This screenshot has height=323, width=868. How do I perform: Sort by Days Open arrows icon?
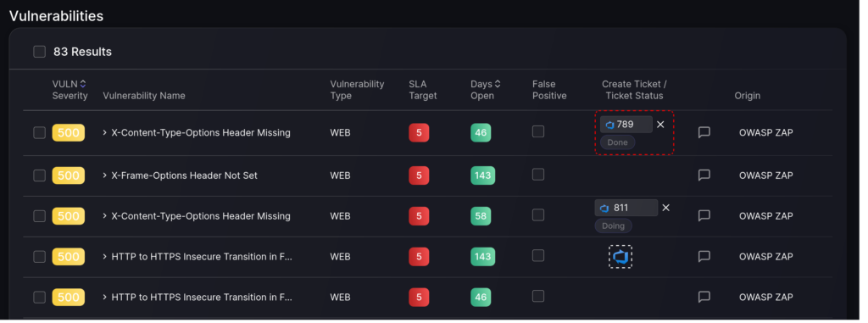coord(497,84)
